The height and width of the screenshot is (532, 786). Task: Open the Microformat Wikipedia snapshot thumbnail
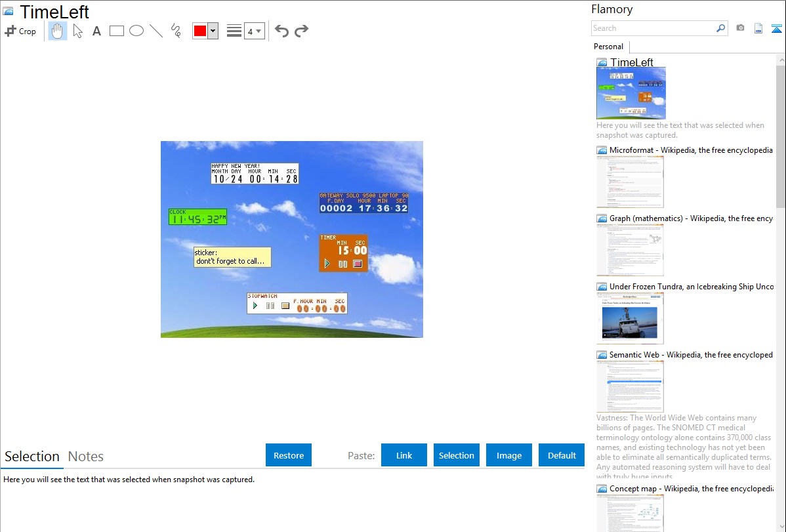point(630,182)
